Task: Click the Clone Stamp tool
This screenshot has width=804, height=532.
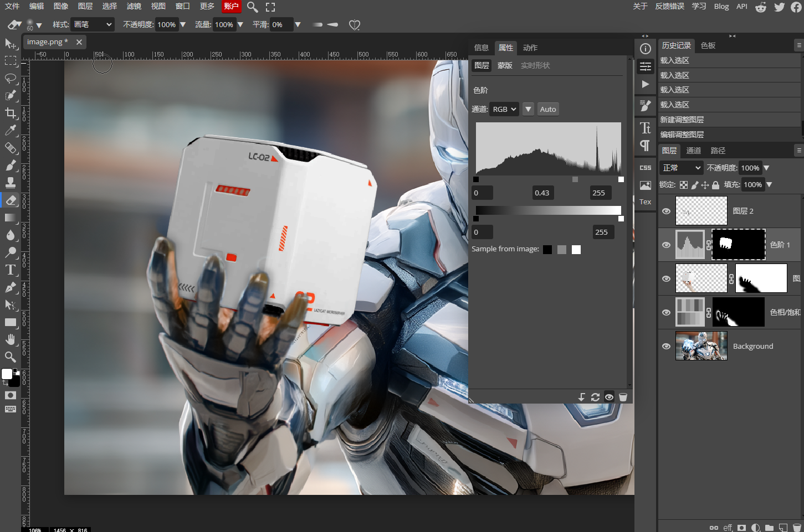Action: coord(11,183)
